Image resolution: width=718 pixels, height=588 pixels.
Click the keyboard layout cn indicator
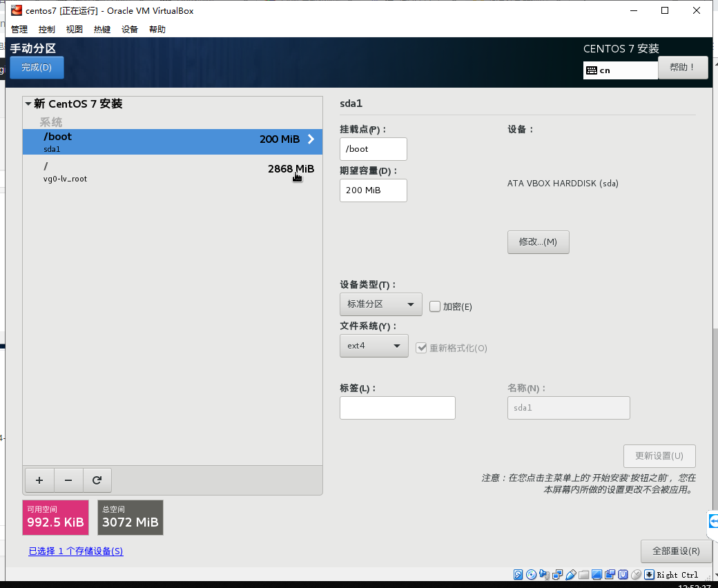621,70
